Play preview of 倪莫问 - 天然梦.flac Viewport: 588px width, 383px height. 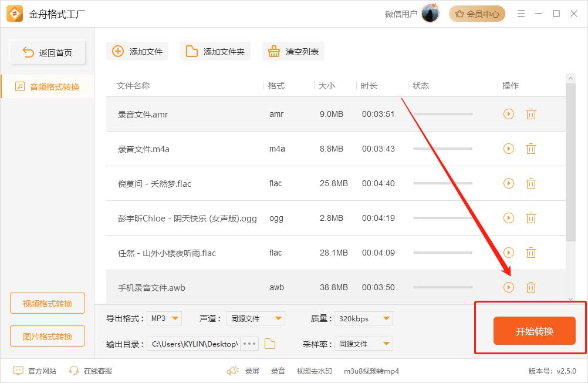508,183
